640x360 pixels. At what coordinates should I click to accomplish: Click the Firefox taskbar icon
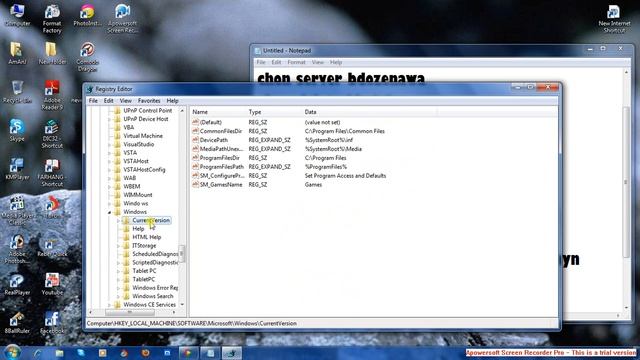tap(145, 353)
